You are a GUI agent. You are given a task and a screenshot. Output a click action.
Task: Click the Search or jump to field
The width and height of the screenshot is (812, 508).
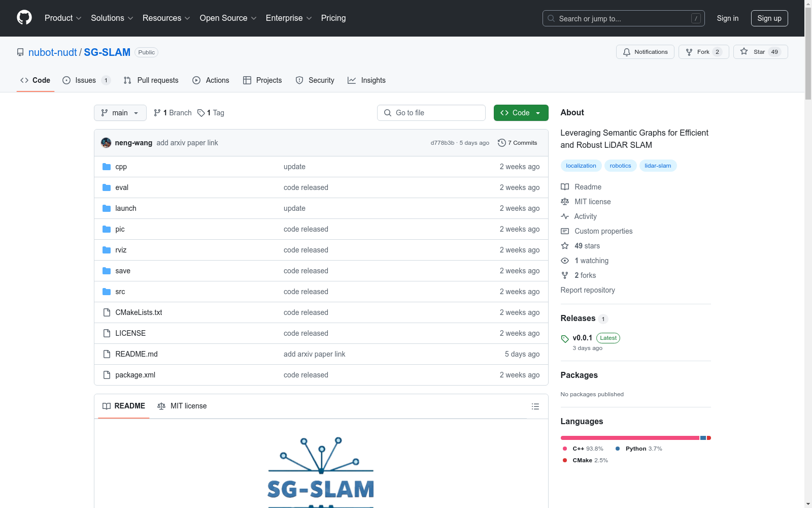point(624,18)
